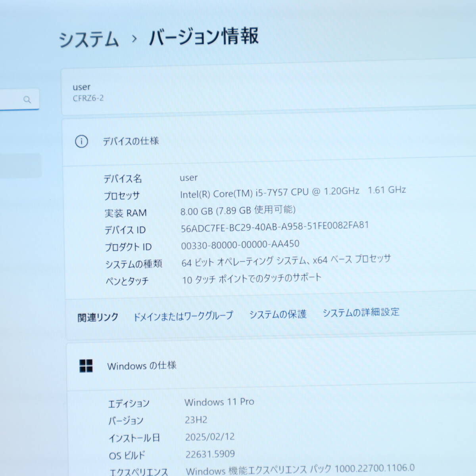Click the Windows logo icon
The width and height of the screenshot is (476, 476).
tap(86, 366)
